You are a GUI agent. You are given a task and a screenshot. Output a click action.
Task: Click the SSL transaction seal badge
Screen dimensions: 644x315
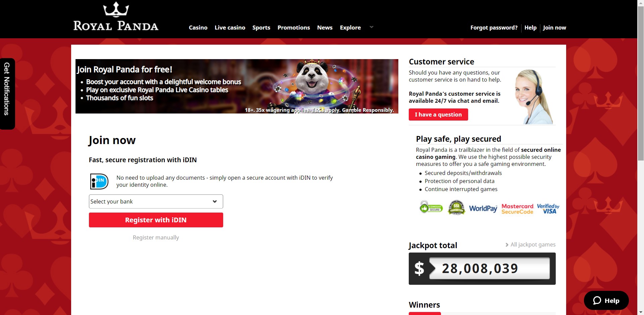(x=456, y=208)
